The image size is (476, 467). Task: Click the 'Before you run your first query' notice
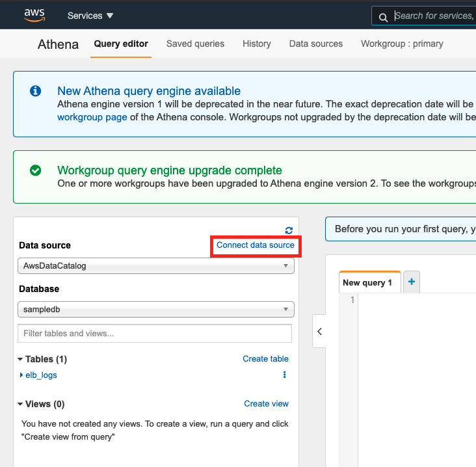[401, 229]
